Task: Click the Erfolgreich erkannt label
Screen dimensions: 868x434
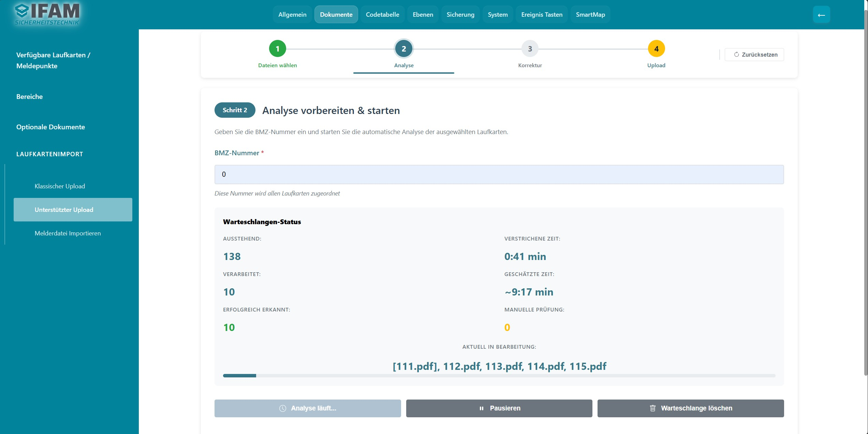Action: 256,310
